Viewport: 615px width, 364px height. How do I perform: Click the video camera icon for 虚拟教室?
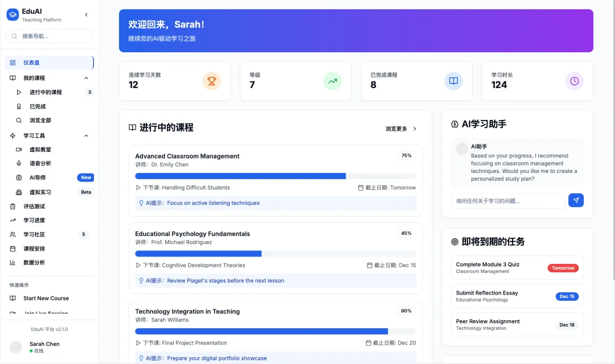click(x=19, y=150)
